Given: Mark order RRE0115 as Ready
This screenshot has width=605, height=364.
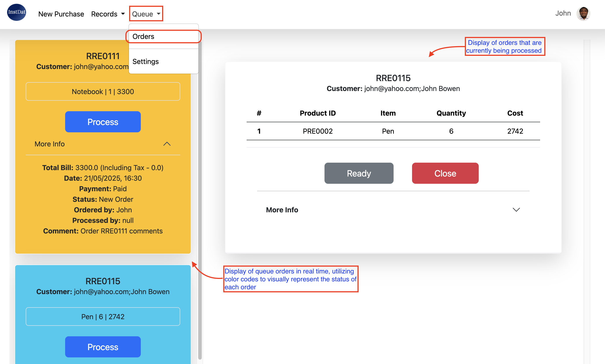Looking at the screenshot, I should [x=359, y=173].
